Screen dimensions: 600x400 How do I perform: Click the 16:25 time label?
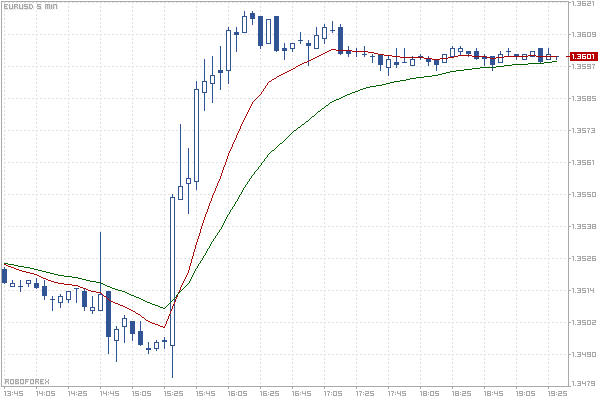coord(269,393)
